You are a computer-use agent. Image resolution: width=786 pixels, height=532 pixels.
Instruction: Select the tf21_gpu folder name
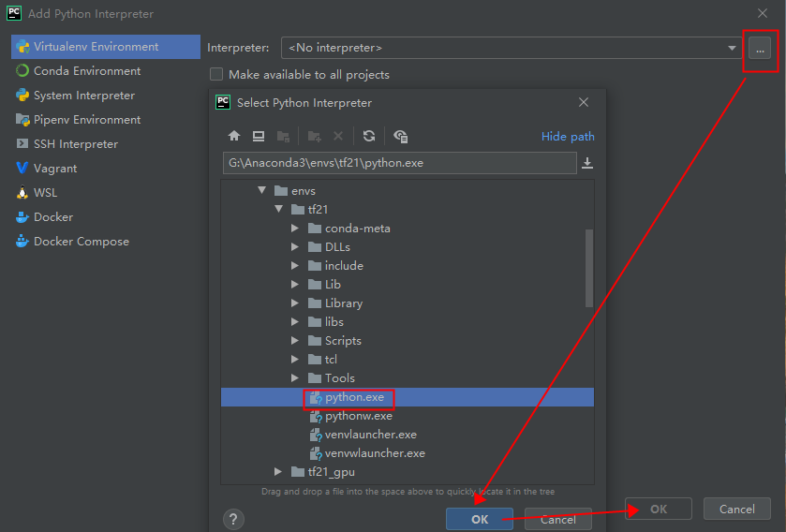[x=332, y=471]
